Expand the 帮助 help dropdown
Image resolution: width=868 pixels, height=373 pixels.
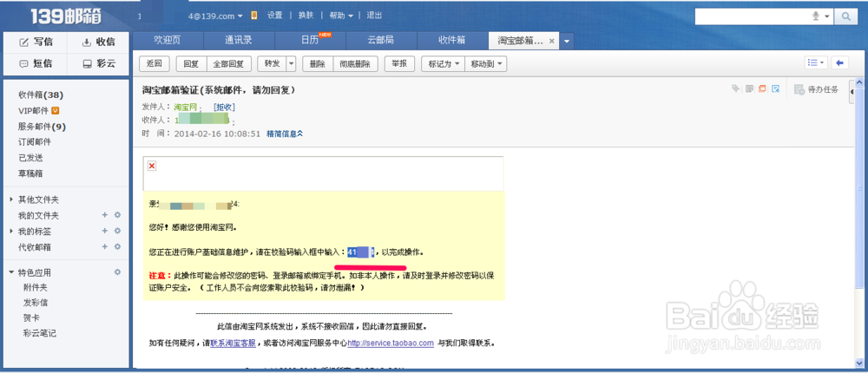click(341, 16)
